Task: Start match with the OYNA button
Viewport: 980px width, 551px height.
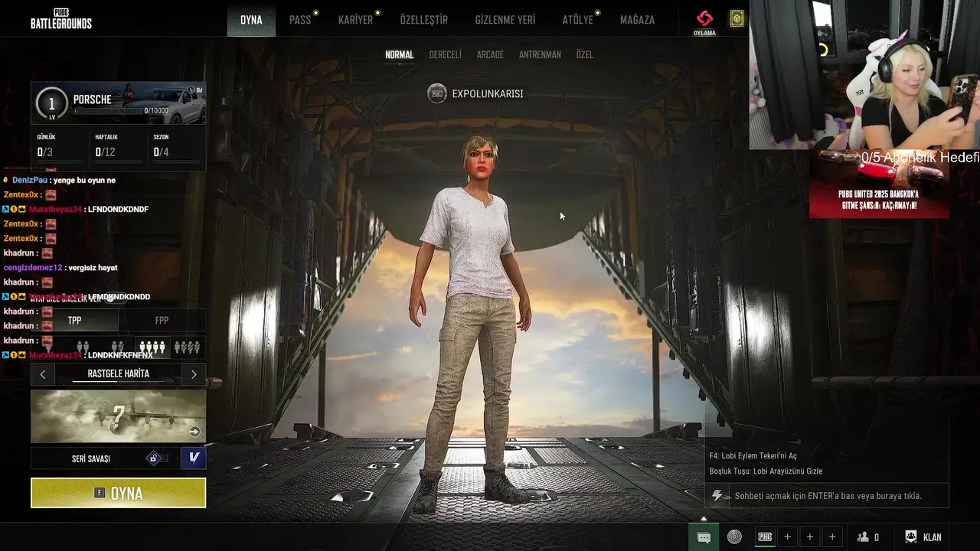Action: click(118, 493)
